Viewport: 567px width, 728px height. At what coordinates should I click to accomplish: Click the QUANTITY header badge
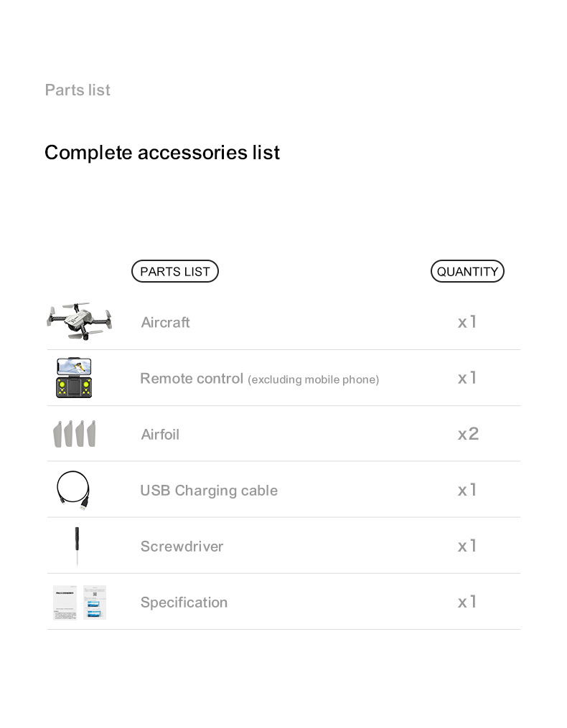click(x=467, y=271)
